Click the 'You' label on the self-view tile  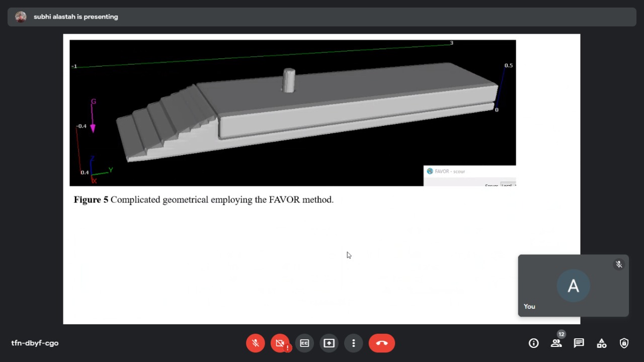pos(529,306)
